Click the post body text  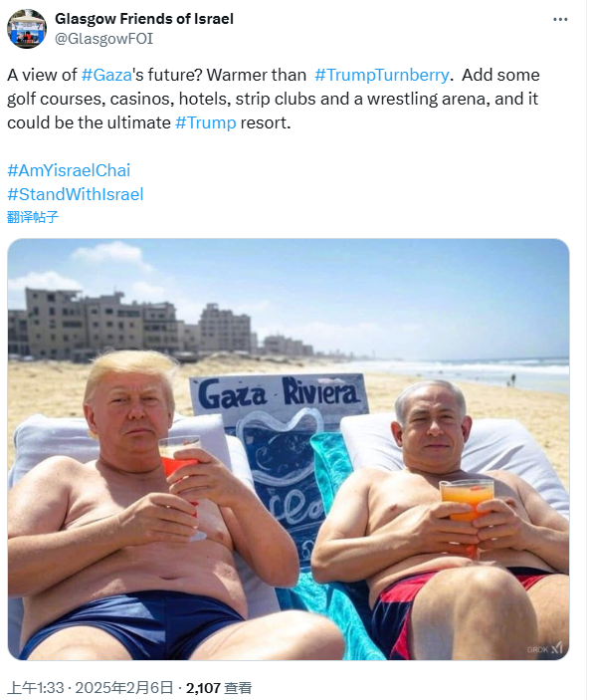tap(273, 99)
